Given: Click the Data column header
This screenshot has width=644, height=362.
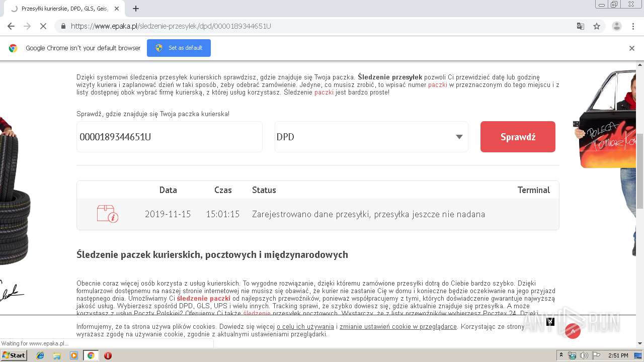Looking at the screenshot, I should coord(168,190).
